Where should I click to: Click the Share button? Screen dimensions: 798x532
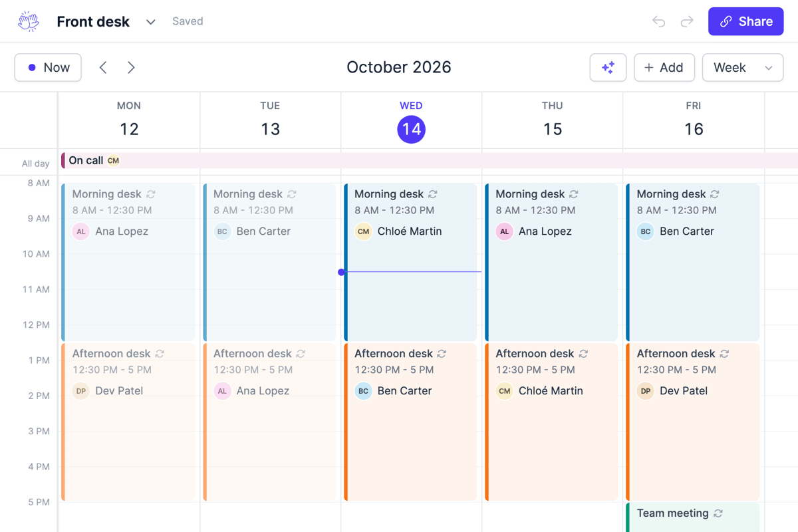[746, 21]
